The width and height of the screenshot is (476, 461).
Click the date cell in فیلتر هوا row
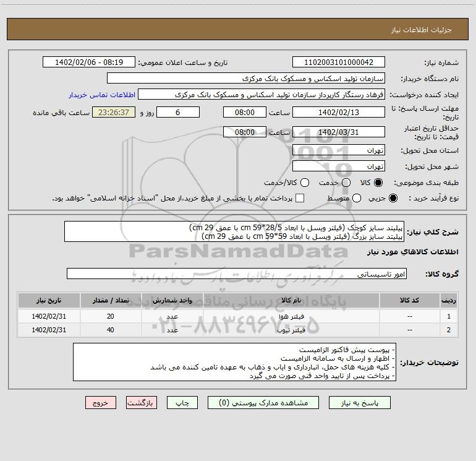49,316
